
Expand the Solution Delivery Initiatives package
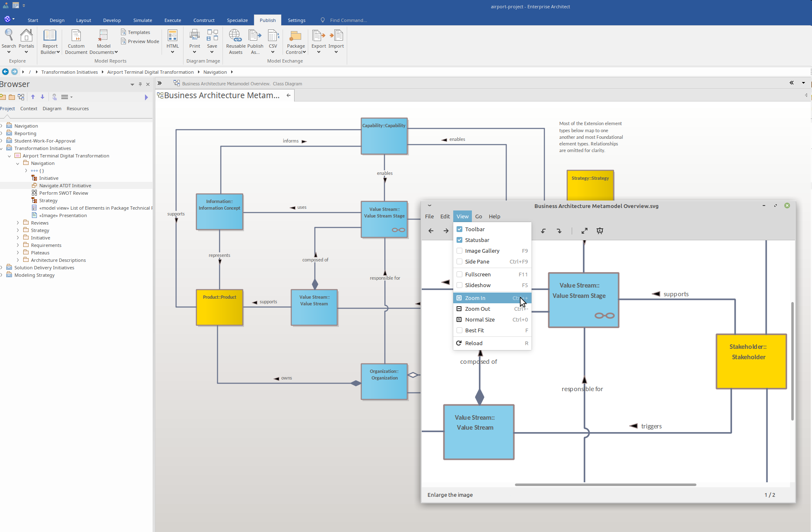pos(2,268)
